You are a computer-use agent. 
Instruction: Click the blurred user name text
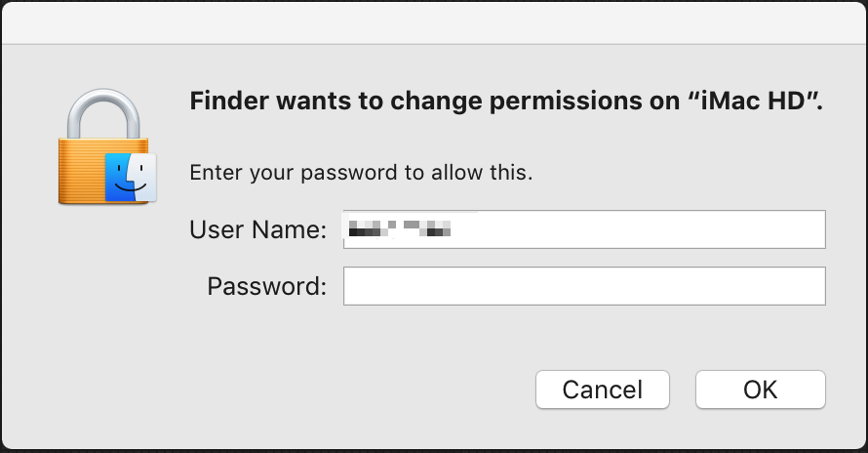pos(401,230)
